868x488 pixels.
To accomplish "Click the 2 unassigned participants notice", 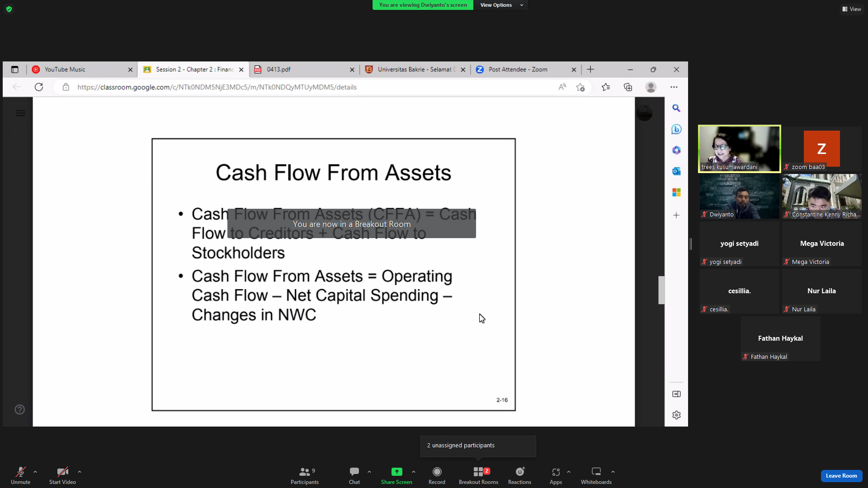I will (x=478, y=446).
